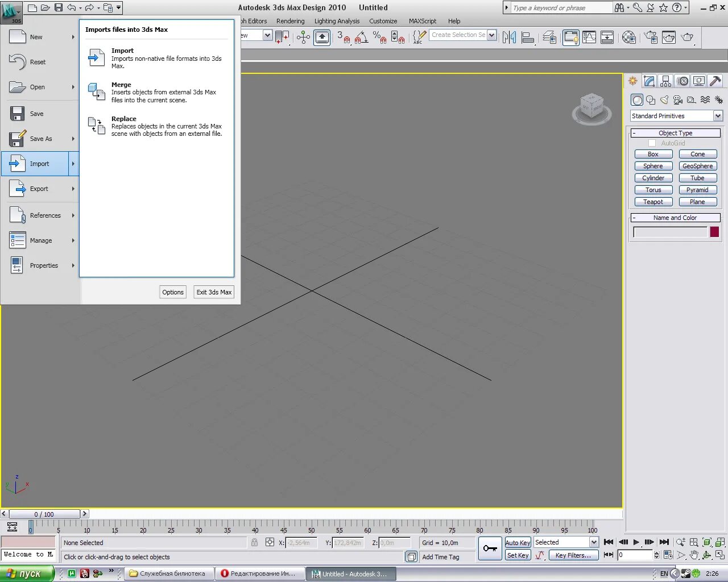The width and height of the screenshot is (728, 582).
Task: Open the Modify panel tab
Action: tap(649, 81)
